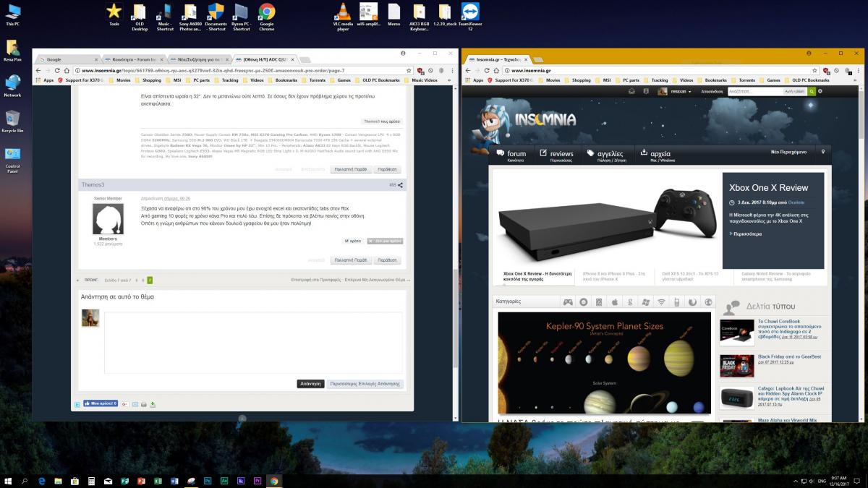Open the Games bookmark folder in right window

coord(770,80)
